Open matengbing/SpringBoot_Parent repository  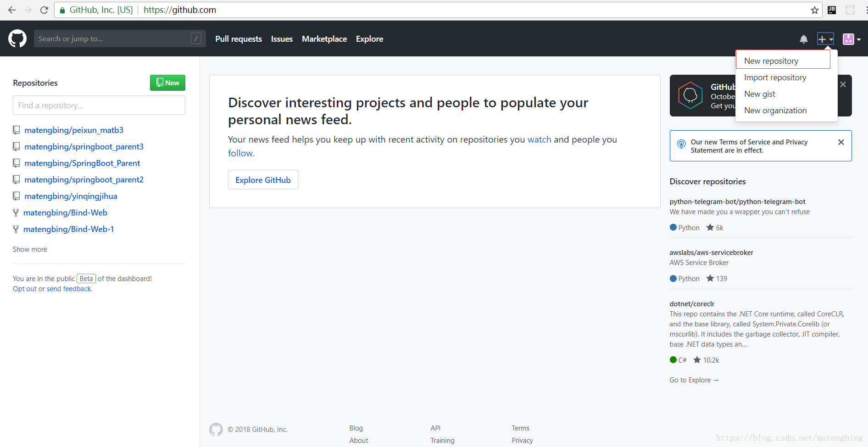[x=82, y=163]
